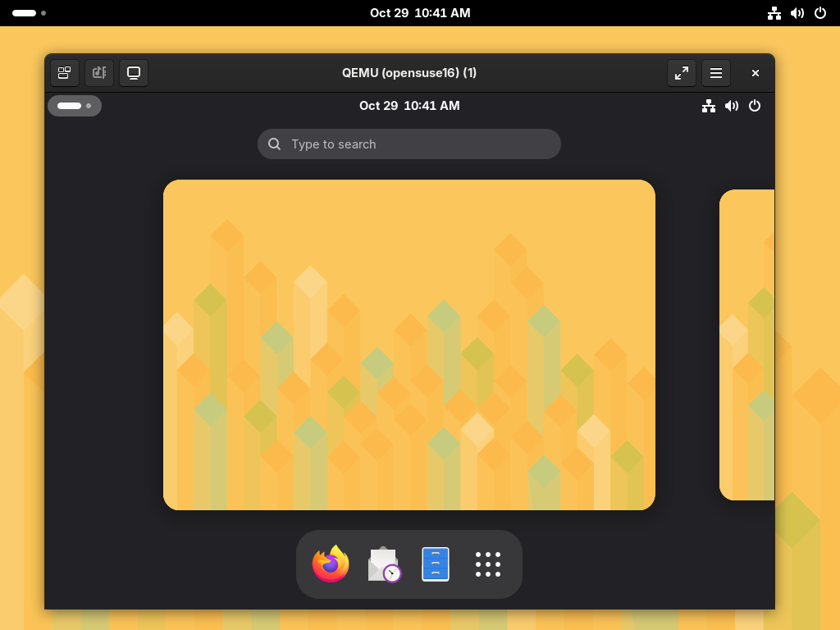Switch to the partially visible right workspace
Screen dimensions: 840x630
tap(747, 345)
